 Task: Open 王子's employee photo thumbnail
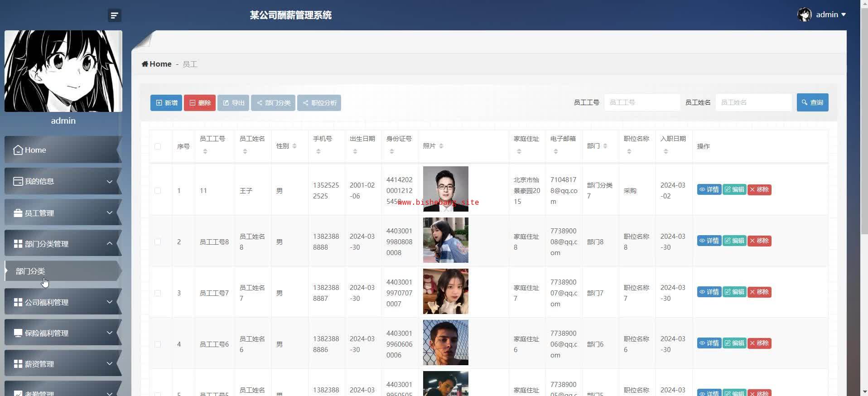(446, 189)
